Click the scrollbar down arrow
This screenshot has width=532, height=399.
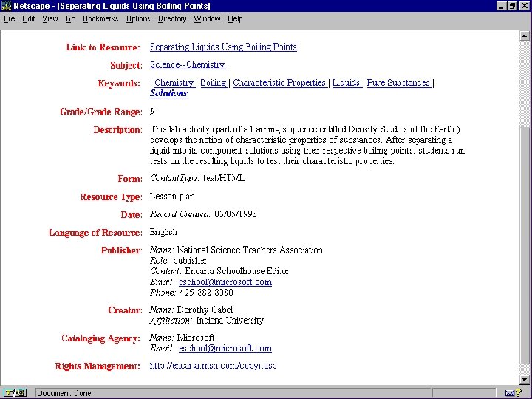525,380
